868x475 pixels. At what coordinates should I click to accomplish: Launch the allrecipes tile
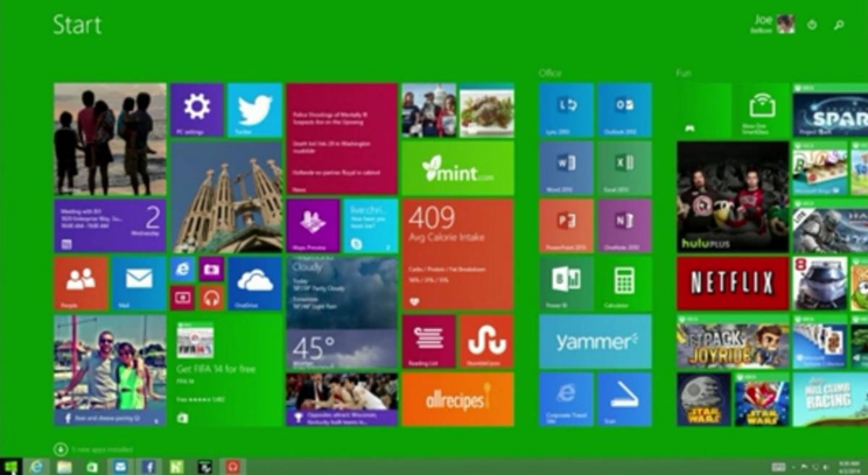[458, 399]
